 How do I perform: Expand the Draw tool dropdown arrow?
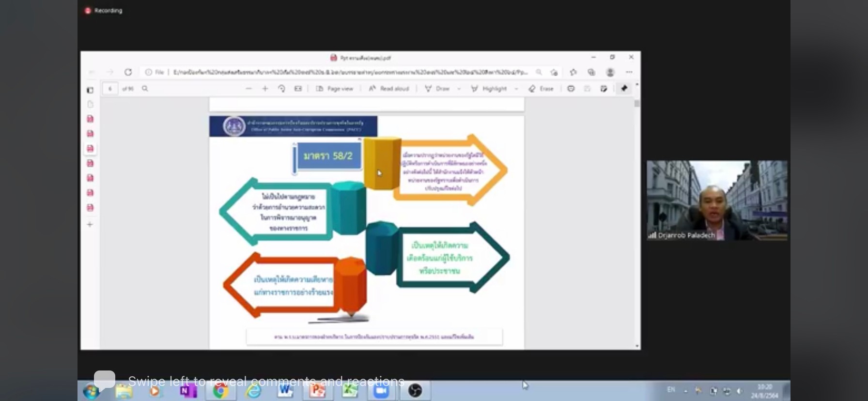[x=459, y=89]
